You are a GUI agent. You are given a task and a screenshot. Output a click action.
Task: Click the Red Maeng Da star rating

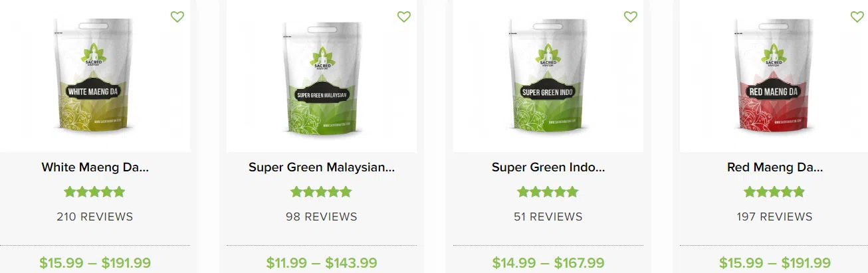pyautogui.click(x=774, y=192)
